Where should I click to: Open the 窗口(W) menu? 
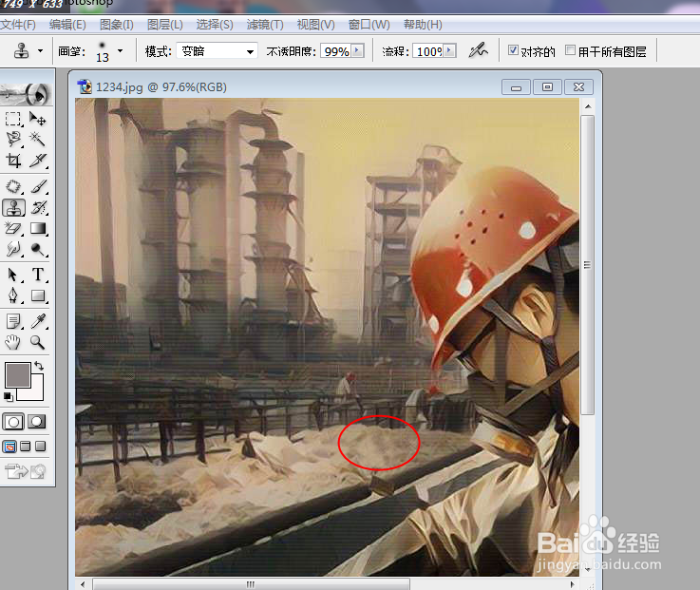point(369,25)
